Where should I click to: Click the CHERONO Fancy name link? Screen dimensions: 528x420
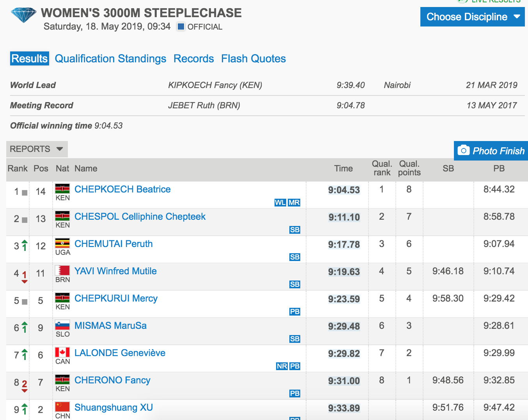coord(112,380)
